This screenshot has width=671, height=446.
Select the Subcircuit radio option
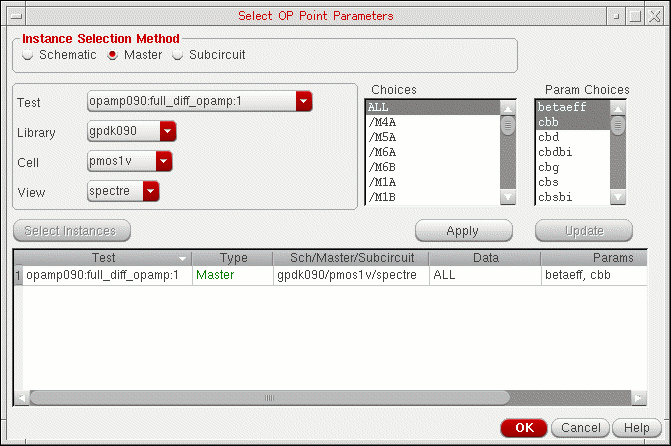point(179,55)
